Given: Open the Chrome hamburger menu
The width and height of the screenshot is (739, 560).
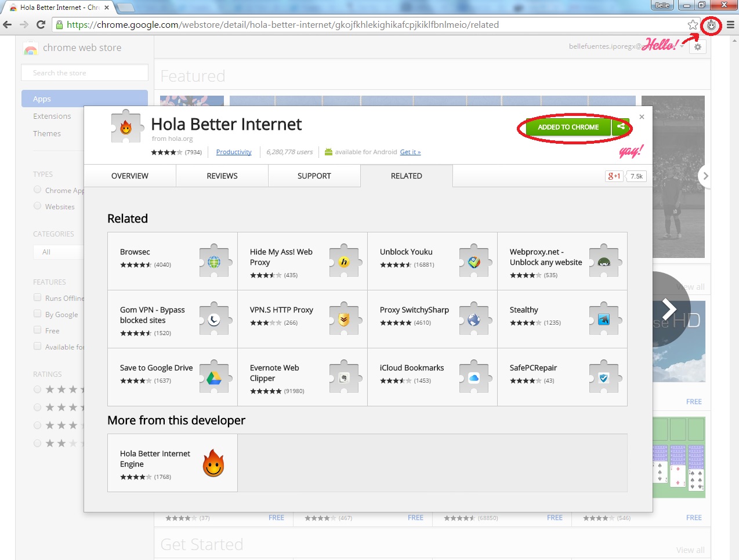Looking at the screenshot, I should point(730,25).
